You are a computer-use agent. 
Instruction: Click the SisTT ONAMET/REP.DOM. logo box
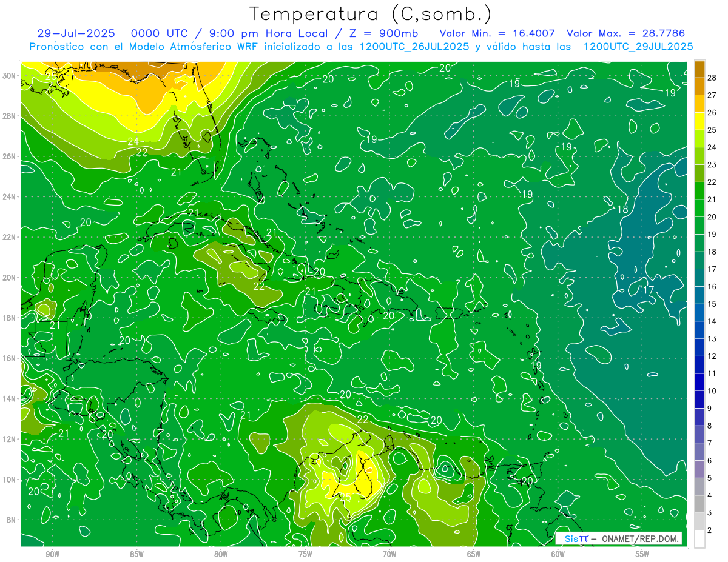[619, 538]
